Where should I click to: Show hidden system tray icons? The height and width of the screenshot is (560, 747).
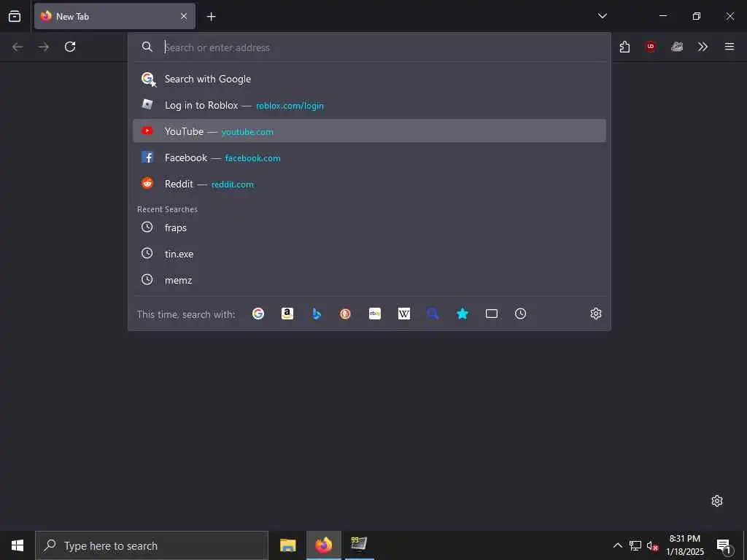point(617,545)
